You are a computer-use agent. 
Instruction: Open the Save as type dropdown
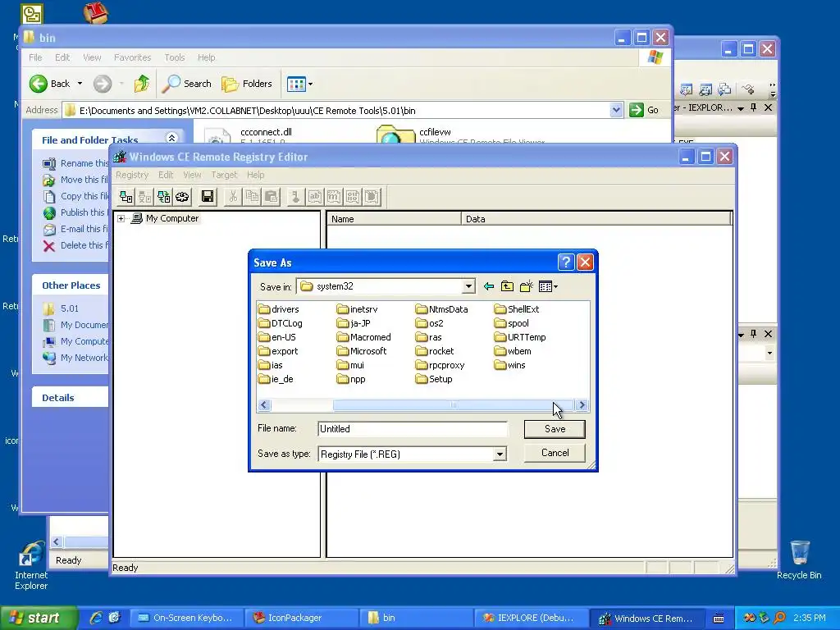(500, 454)
